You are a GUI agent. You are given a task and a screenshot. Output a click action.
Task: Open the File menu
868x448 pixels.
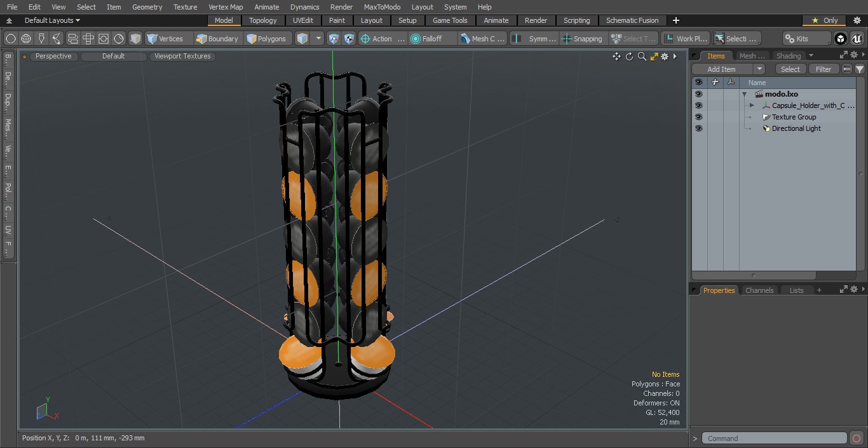click(x=12, y=7)
